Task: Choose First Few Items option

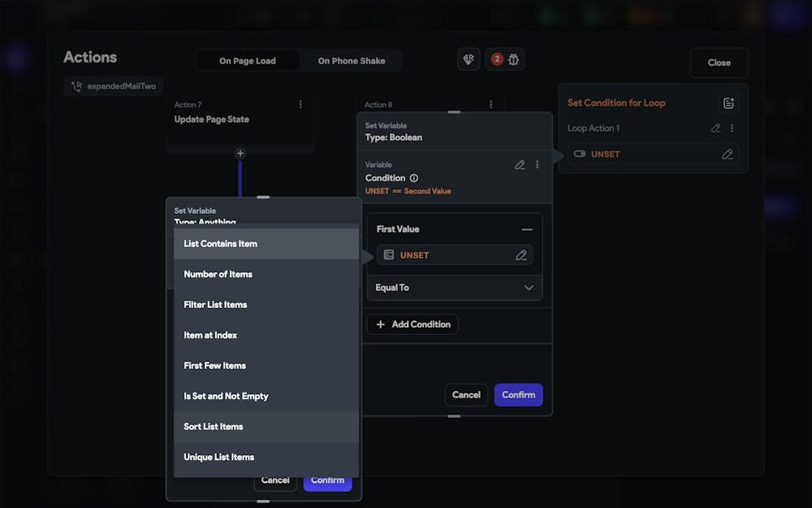Action: (266, 366)
